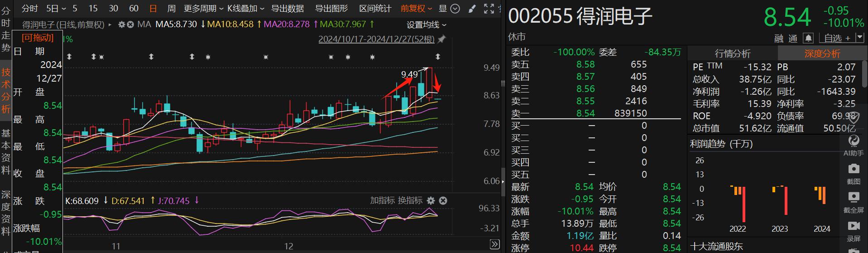Image resolution: width=868 pixels, height=253 pixels.
Task: Take a screenshot with 截图 icon
Action: pyautogui.click(x=854, y=173)
